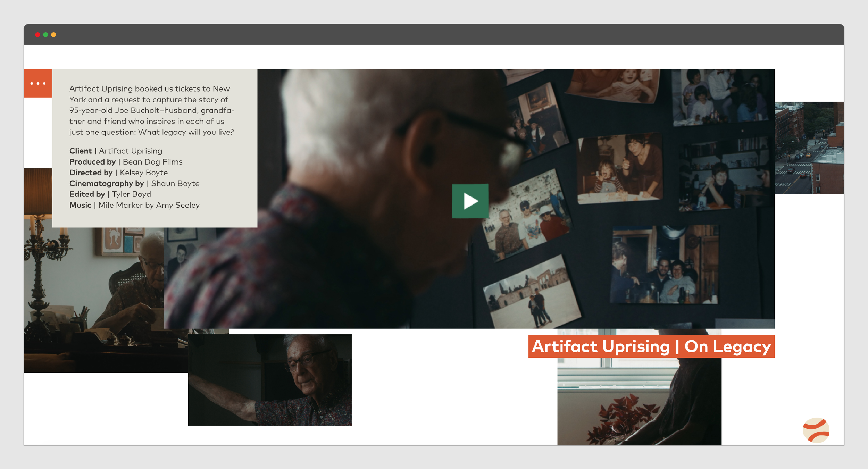The height and width of the screenshot is (469, 868).
Task: Select 'Cinematography by | Shaun Boyte' line
Action: tap(134, 183)
